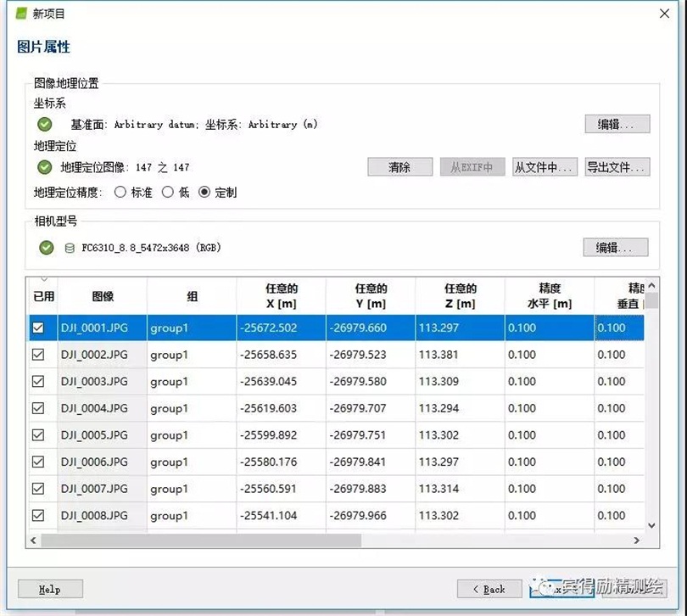Uncheck the DJI_0002.JPG enabled checkbox
The height and width of the screenshot is (616, 687).
tap(38, 355)
